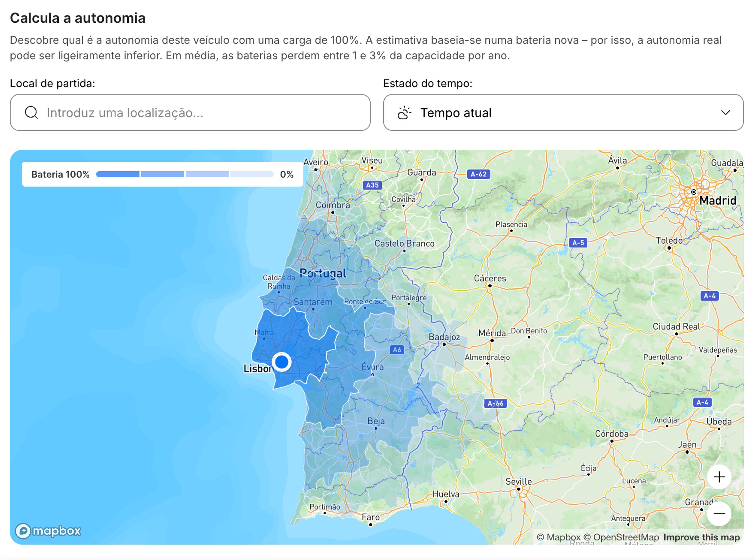Screen dimensions: 754x560
Task: Click the Calcula a autonomia heading
Action: [x=78, y=18]
